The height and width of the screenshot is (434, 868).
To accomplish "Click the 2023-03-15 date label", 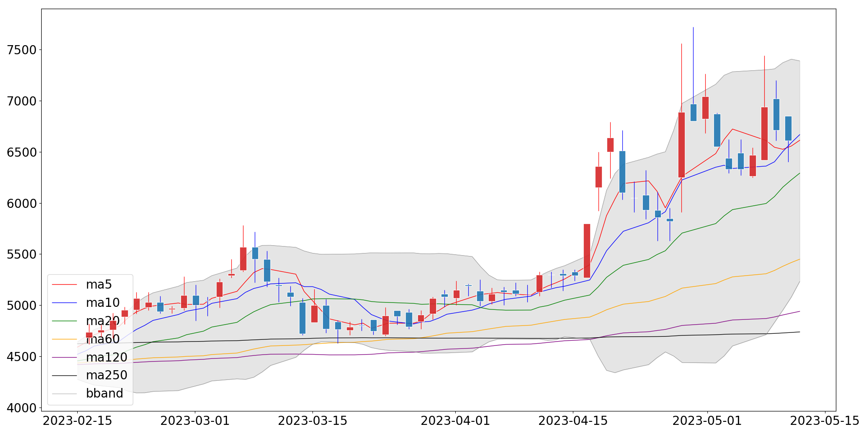I will tap(312, 421).
